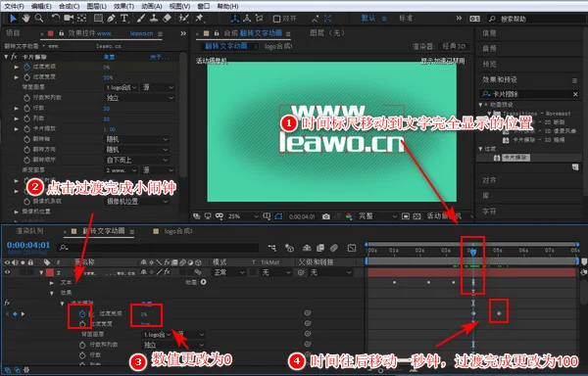Click the frame blending icon in timeline
Screen dimensions: 588x376
tap(320, 248)
